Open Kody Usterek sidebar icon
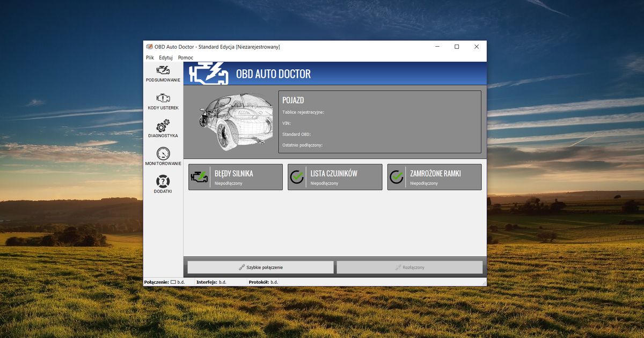The height and width of the screenshot is (338, 644). (163, 98)
